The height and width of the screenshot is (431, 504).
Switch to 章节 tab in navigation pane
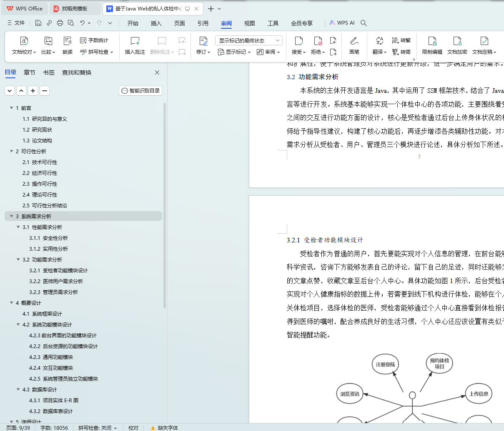[30, 72]
